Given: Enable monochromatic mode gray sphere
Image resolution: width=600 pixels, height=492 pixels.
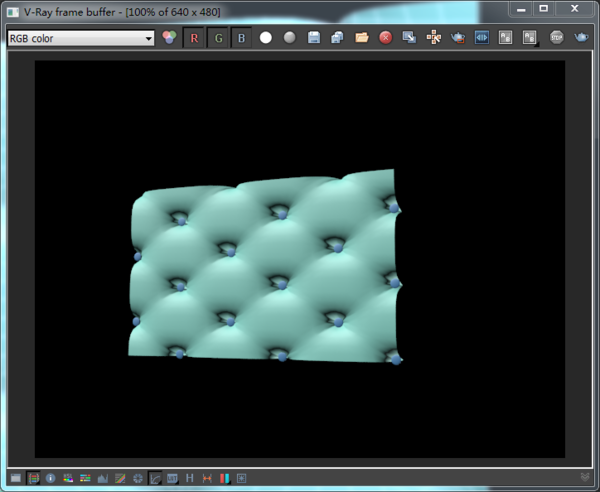Looking at the screenshot, I should tap(290, 37).
